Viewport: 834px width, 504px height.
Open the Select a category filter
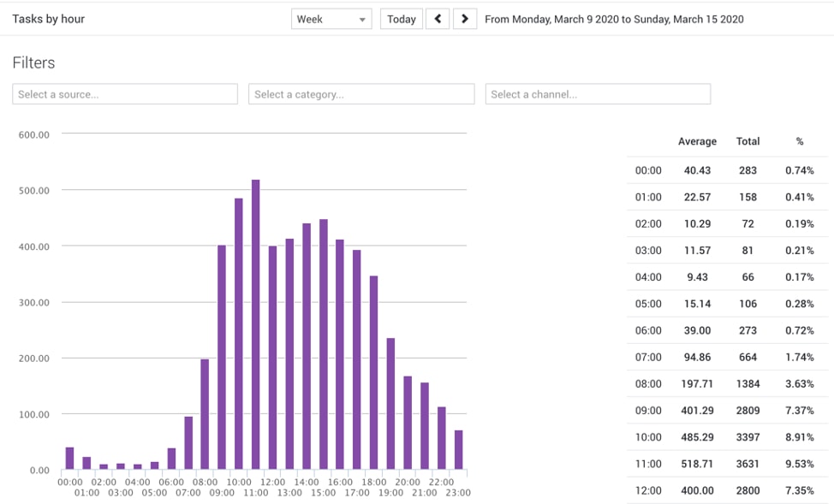pos(361,94)
